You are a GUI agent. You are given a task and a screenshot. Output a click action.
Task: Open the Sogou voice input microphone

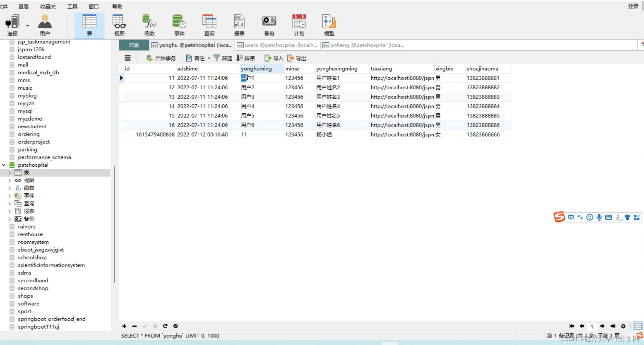point(599,217)
